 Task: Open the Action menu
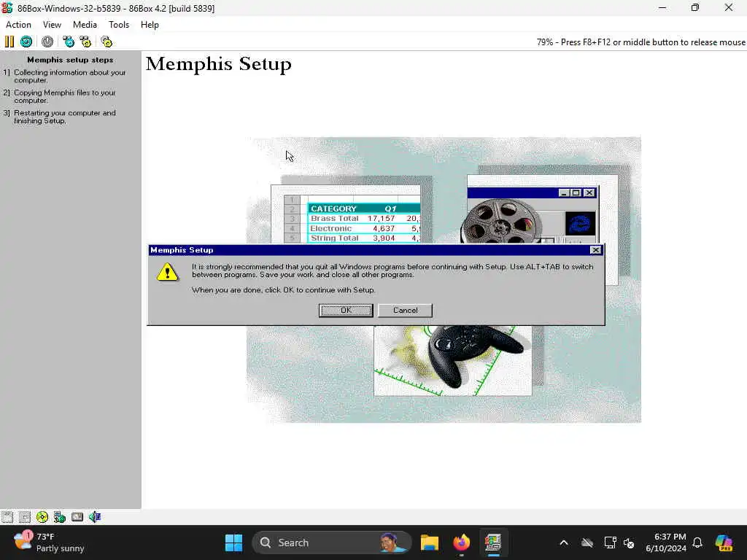[18, 25]
